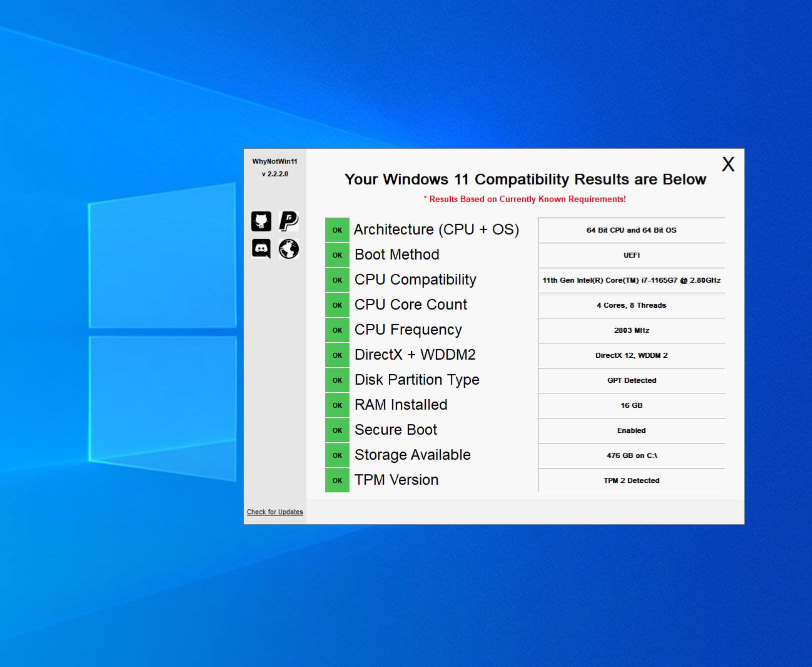Click the OK status for DirectX + WDDM2

click(x=337, y=355)
